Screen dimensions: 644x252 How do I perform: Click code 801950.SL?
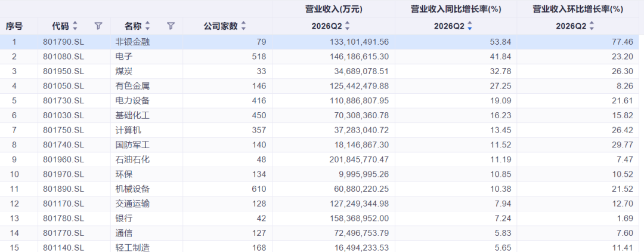point(63,71)
